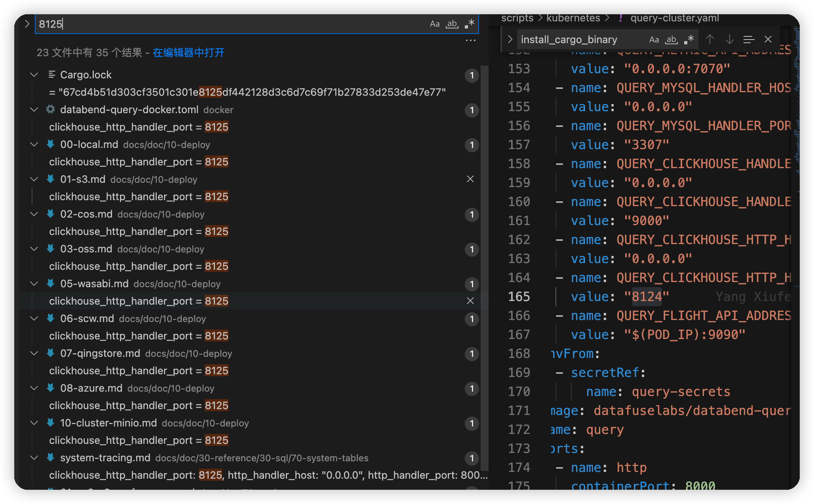Collapse system-tracing.md result group

tap(34, 458)
